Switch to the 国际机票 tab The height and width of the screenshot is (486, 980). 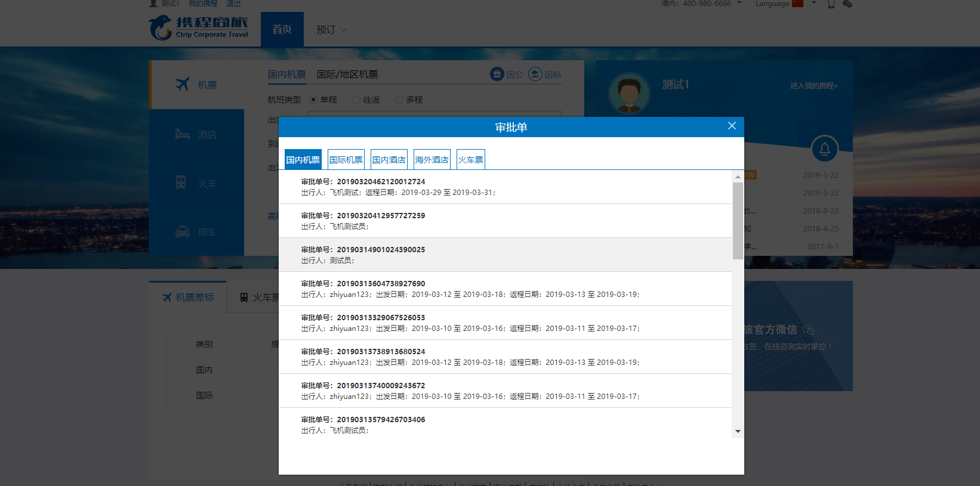pyautogui.click(x=346, y=160)
